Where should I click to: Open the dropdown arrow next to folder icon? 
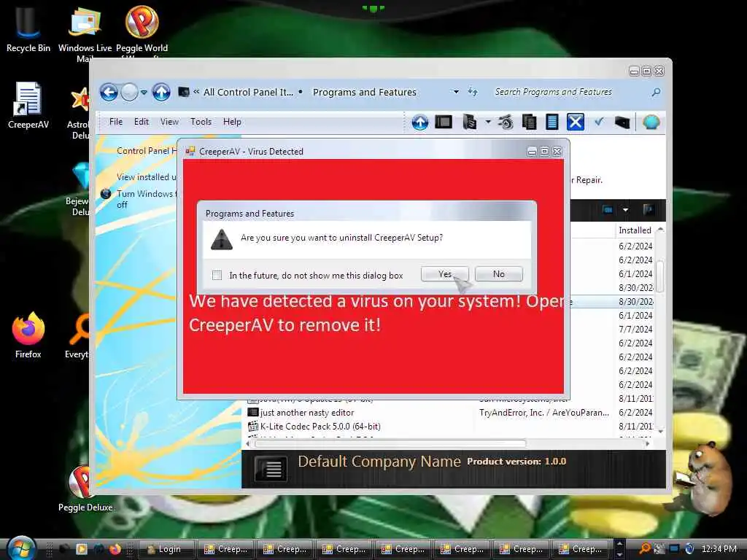[x=488, y=122]
